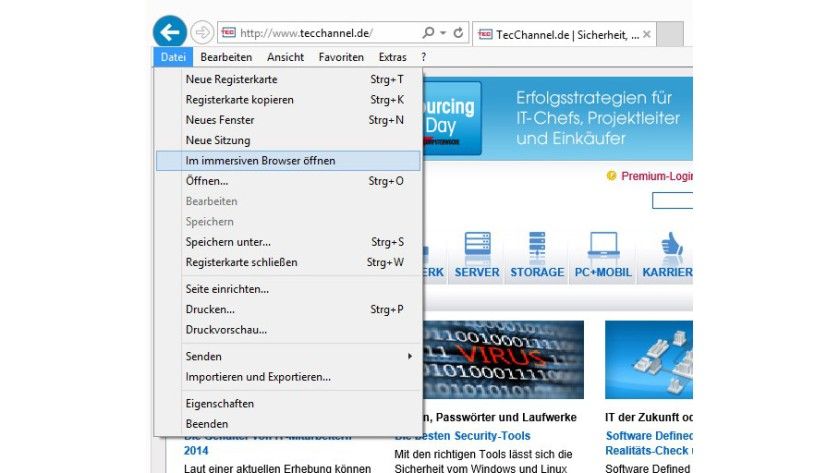
Task: Choose Beenden to quit
Action: coord(288,424)
